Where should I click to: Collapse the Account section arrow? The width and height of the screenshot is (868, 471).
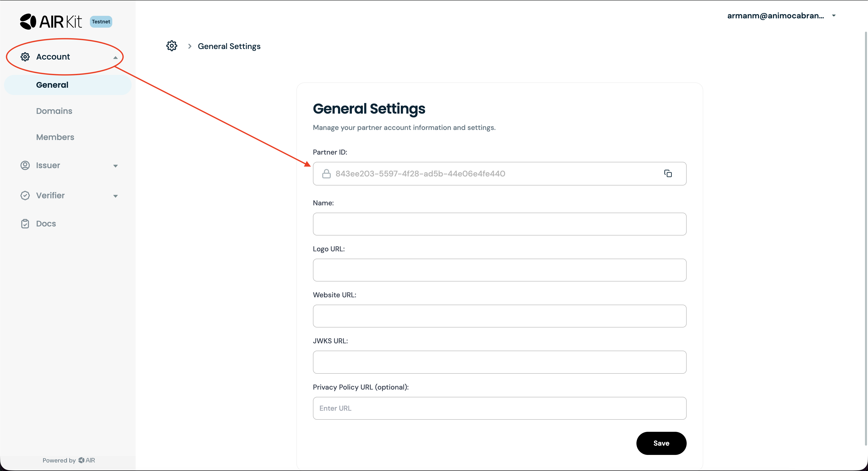pyautogui.click(x=115, y=57)
